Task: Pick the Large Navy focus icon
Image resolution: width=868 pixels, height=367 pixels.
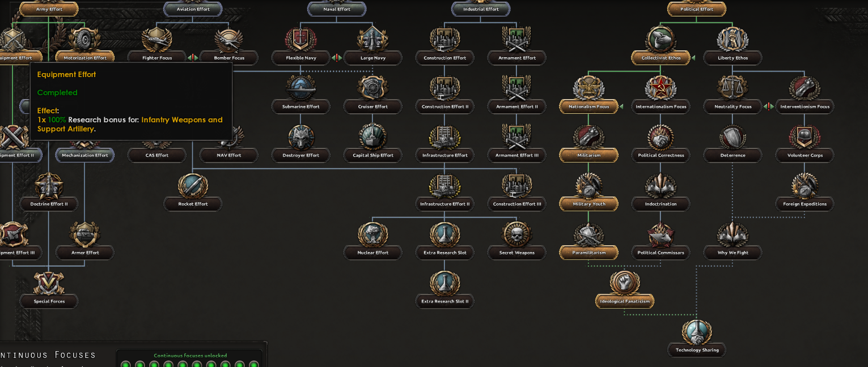Action: coord(372,40)
